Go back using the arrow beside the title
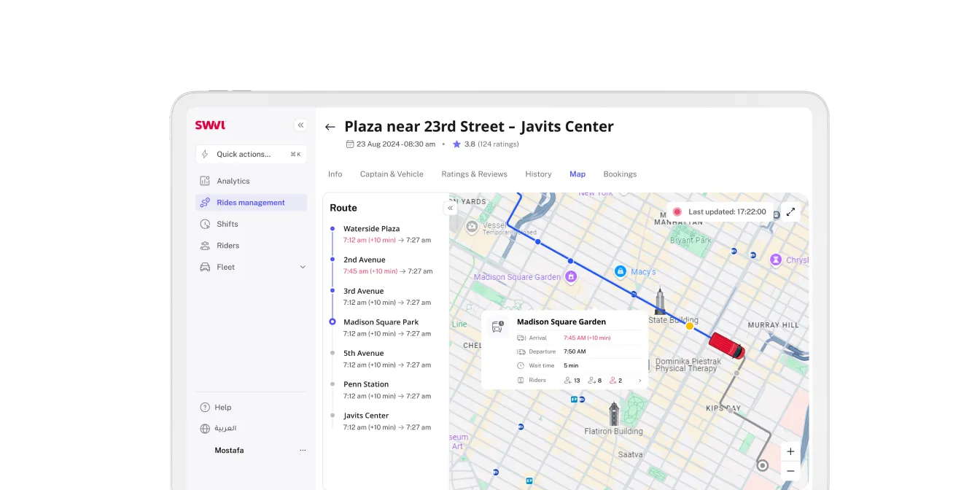The width and height of the screenshot is (980, 490). coord(330,127)
